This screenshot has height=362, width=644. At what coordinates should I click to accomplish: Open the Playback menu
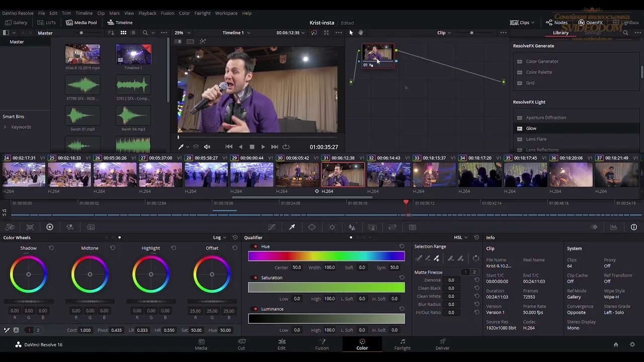pos(147,13)
